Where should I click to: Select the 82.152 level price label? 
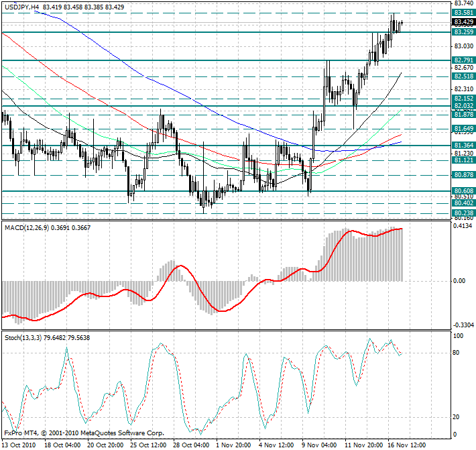(x=463, y=99)
